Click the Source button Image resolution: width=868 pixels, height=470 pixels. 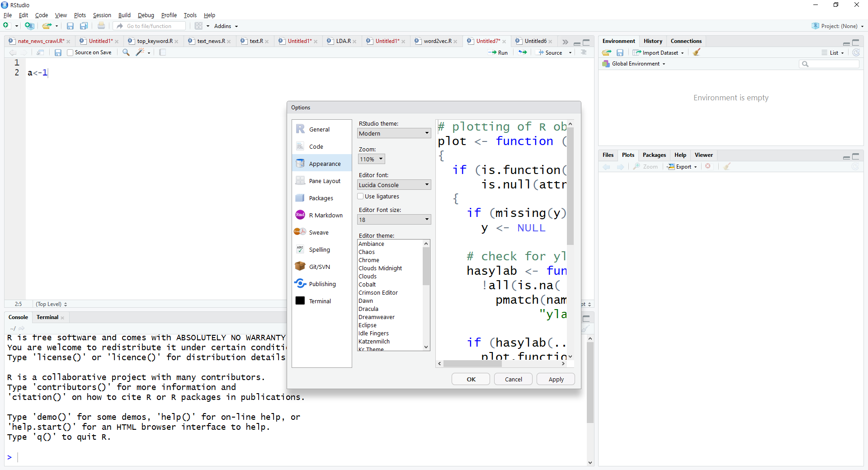pyautogui.click(x=550, y=52)
